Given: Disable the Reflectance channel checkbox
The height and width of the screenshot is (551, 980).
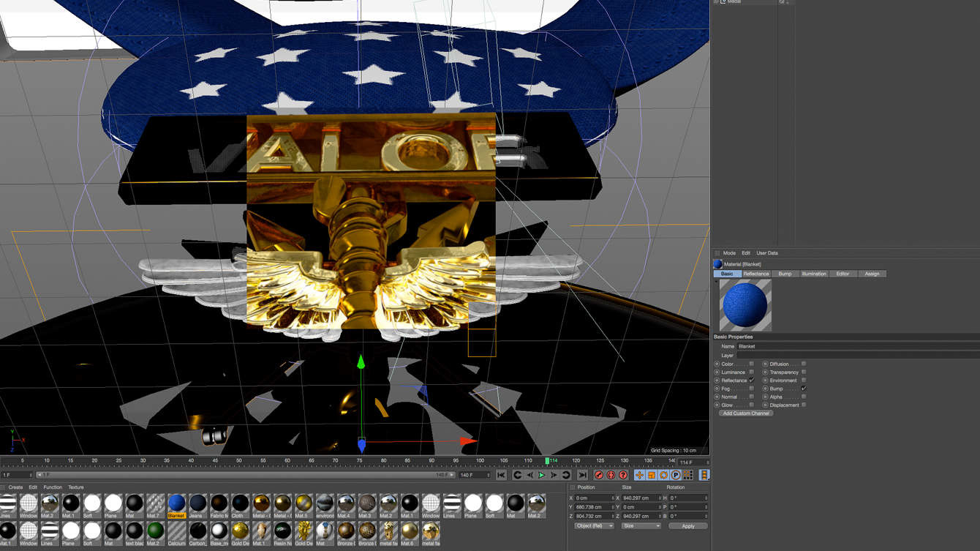Looking at the screenshot, I should point(751,381).
